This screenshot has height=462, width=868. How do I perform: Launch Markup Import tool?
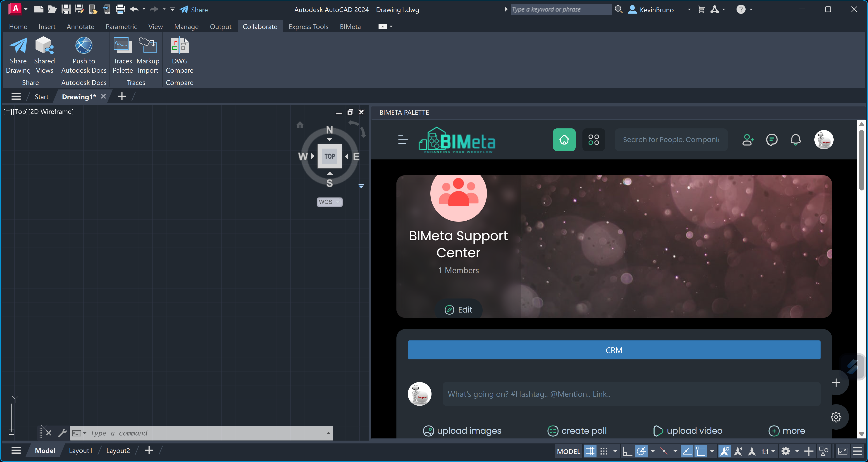pos(148,56)
